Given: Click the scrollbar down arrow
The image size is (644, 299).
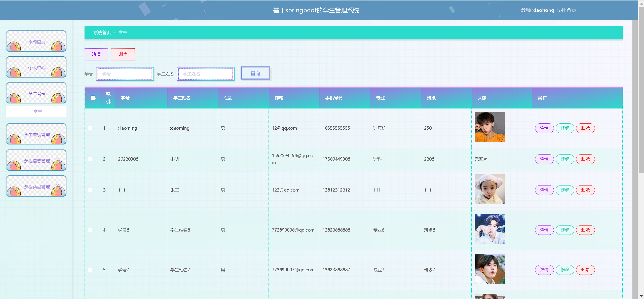Looking at the screenshot, I should tap(641, 296).
